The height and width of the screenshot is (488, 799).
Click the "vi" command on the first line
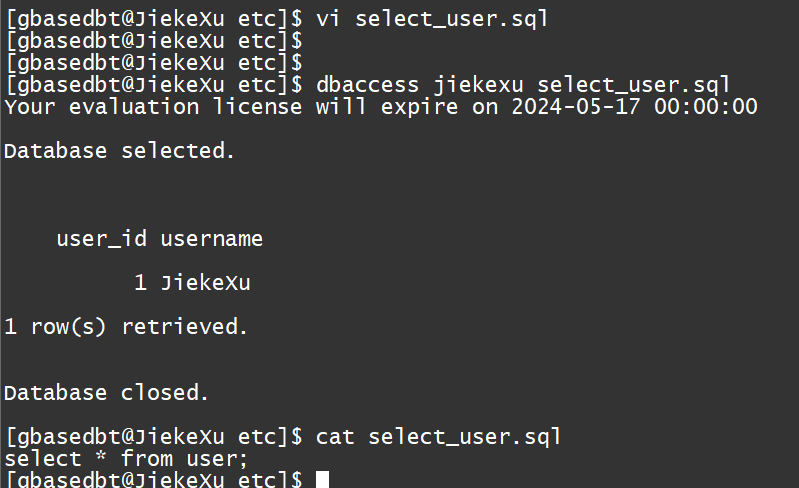[x=328, y=19]
